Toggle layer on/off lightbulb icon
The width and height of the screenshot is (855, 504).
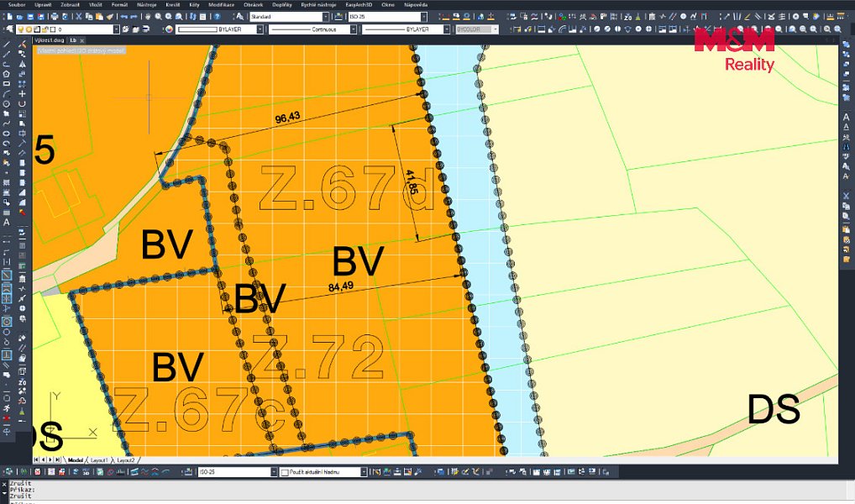point(21,29)
